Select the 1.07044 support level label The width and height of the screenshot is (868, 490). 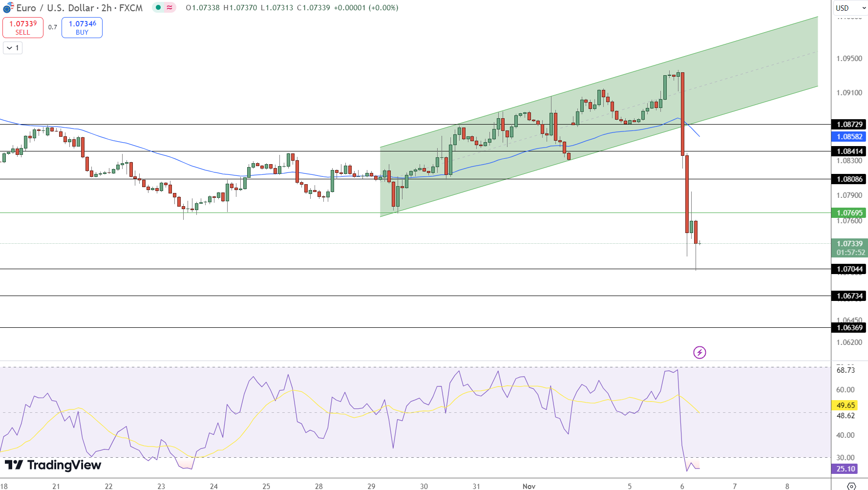[x=849, y=269]
